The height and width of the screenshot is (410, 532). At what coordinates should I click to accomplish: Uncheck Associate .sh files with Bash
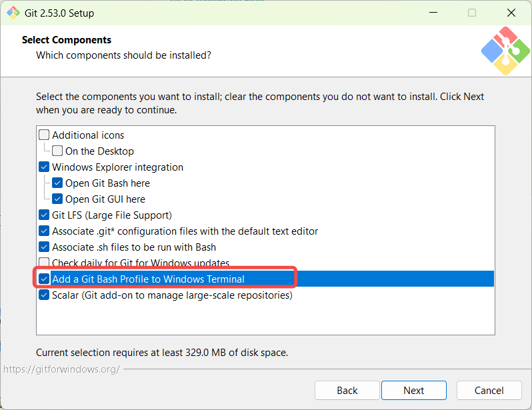click(45, 247)
